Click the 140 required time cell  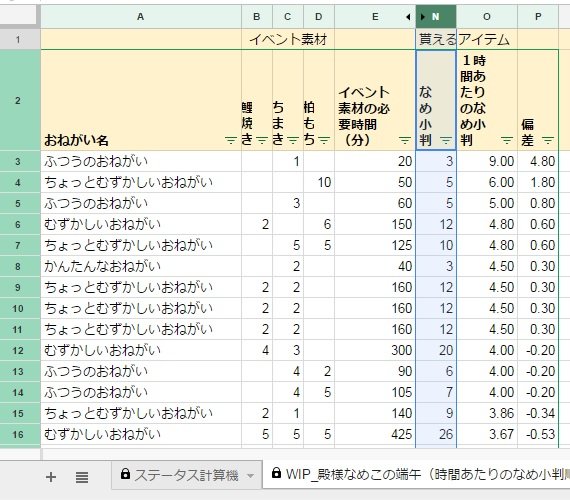(375, 413)
